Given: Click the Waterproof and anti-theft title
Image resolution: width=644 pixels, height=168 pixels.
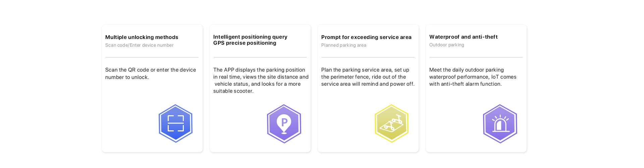Looking at the screenshot, I should click(463, 37).
